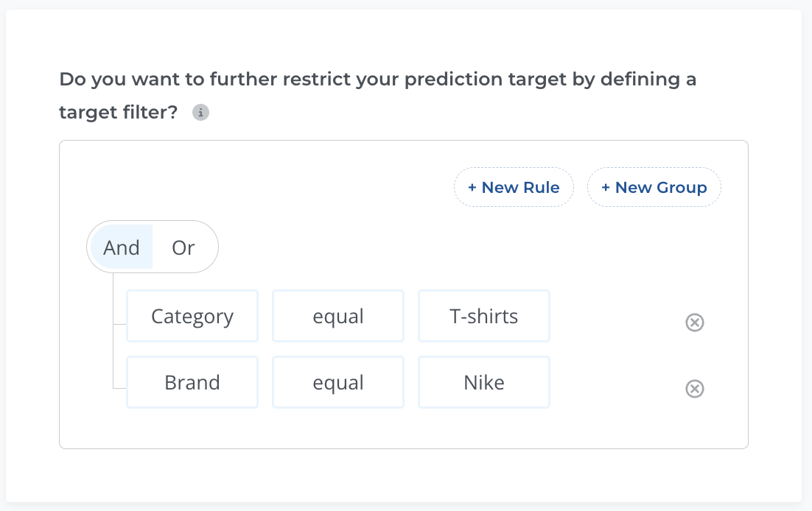Click the circled X beside Nike
Screen dimensions: 812x511
694,388
